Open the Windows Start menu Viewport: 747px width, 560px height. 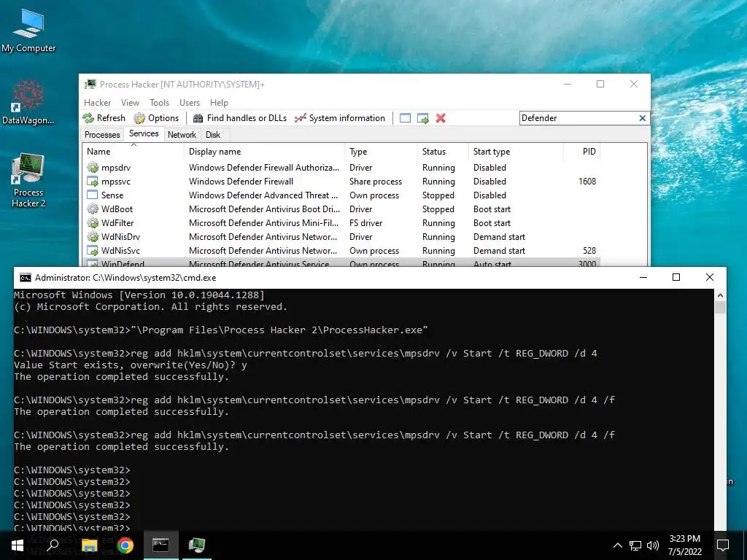pyautogui.click(x=18, y=545)
